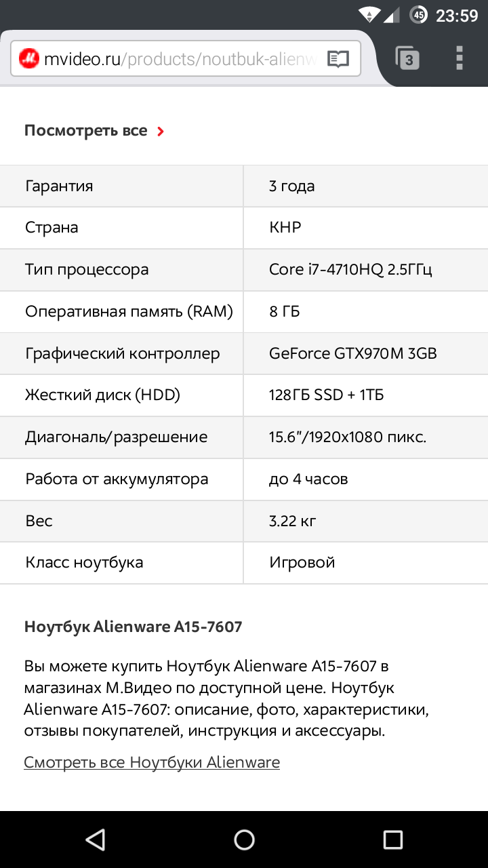Tap the Тип процессора row label
This screenshot has width=488, height=868.
click(x=87, y=269)
